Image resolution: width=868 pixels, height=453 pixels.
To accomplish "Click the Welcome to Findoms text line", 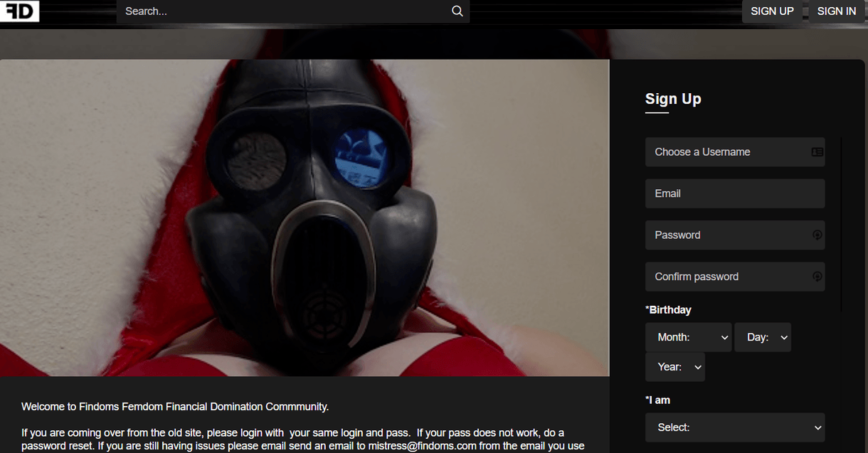I will pos(175,407).
